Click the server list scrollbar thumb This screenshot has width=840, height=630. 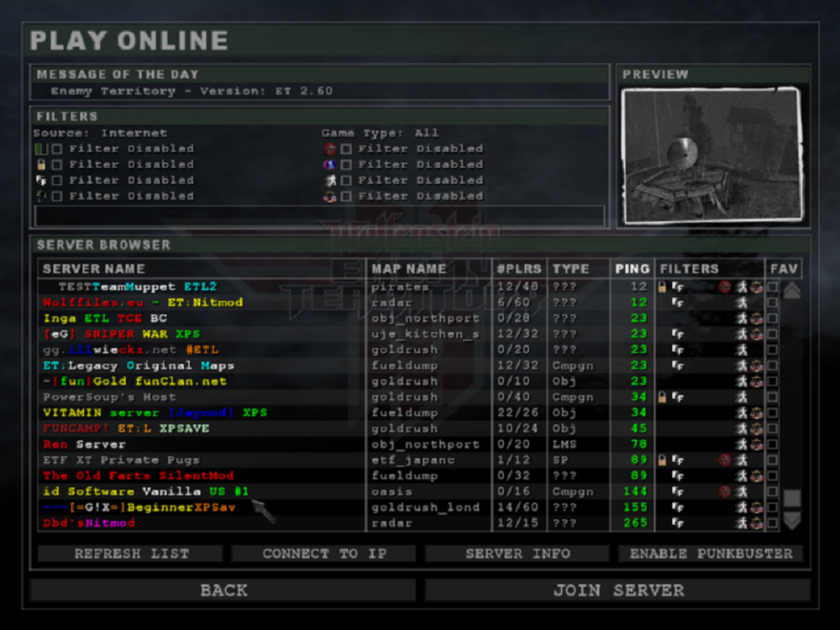coord(792,498)
